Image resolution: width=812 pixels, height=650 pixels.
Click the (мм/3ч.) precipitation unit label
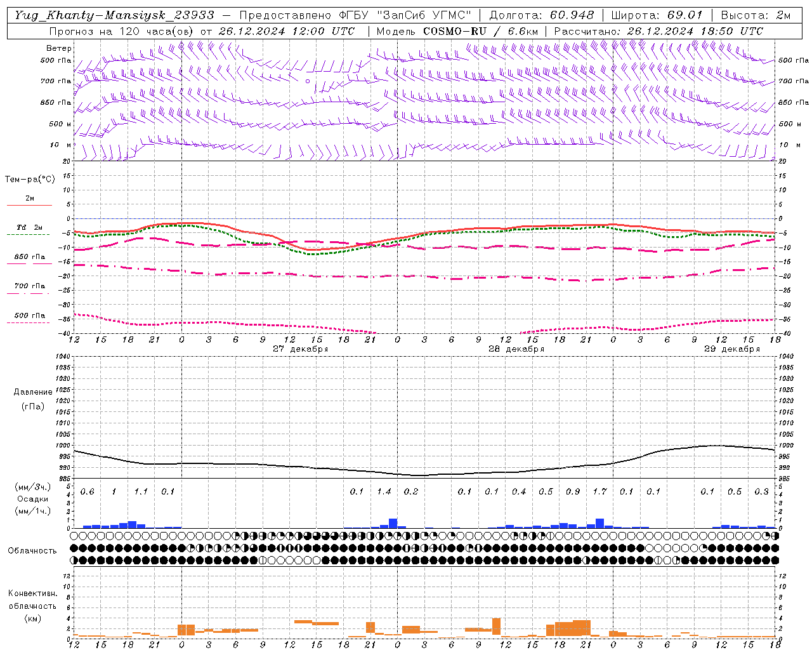(33, 487)
